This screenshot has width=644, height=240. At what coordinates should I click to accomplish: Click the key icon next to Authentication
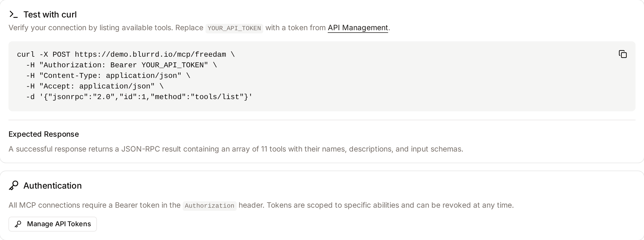click(14, 185)
